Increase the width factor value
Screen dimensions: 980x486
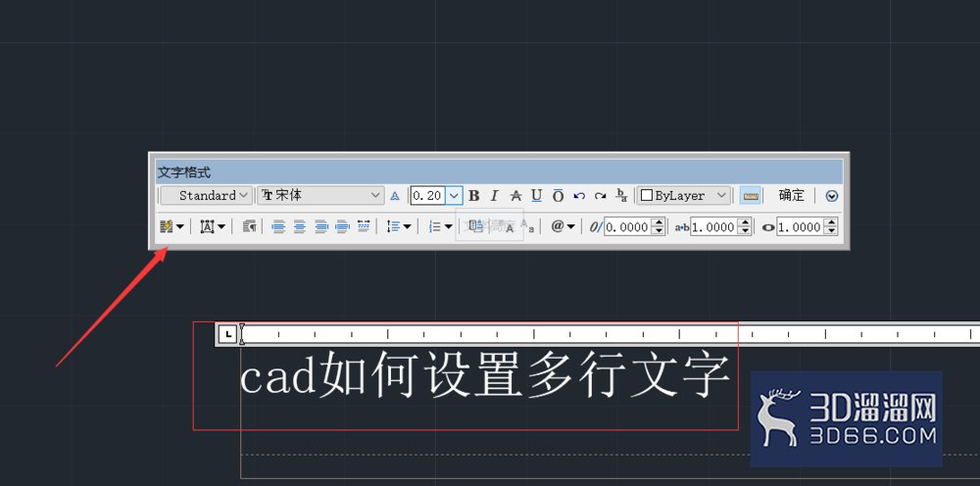830,223
